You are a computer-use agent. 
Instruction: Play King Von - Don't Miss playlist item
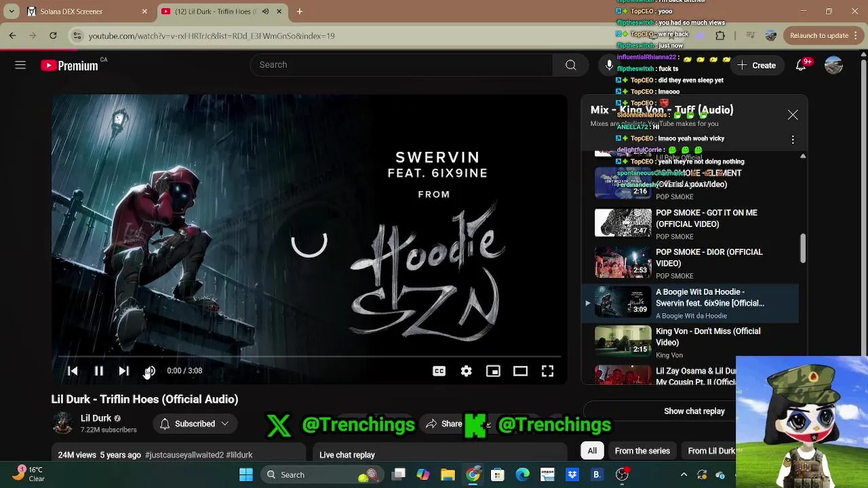pyautogui.click(x=692, y=342)
